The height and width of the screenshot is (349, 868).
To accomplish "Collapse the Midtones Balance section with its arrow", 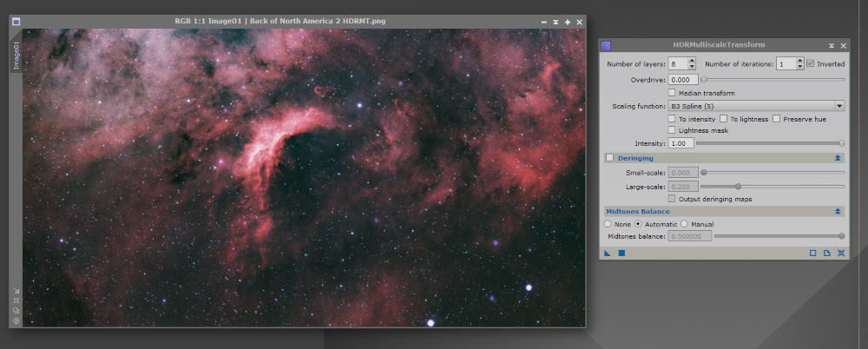I will pyautogui.click(x=838, y=211).
